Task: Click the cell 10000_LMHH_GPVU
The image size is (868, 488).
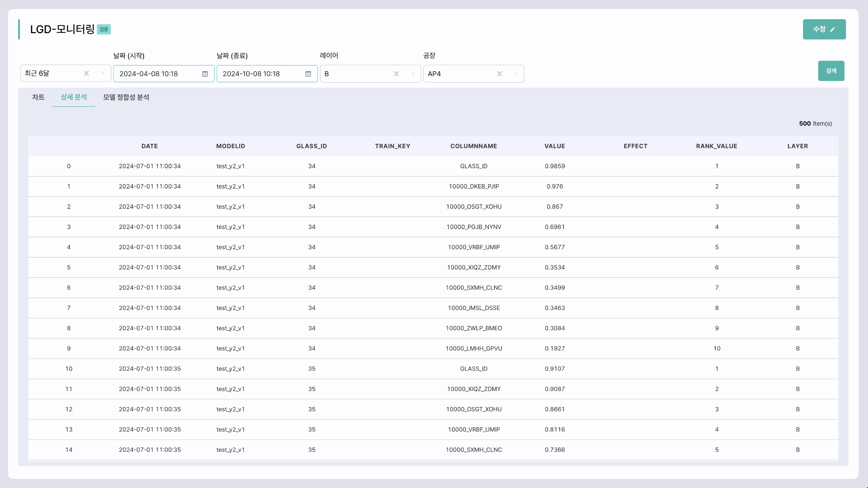Action: [x=474, y=348]
